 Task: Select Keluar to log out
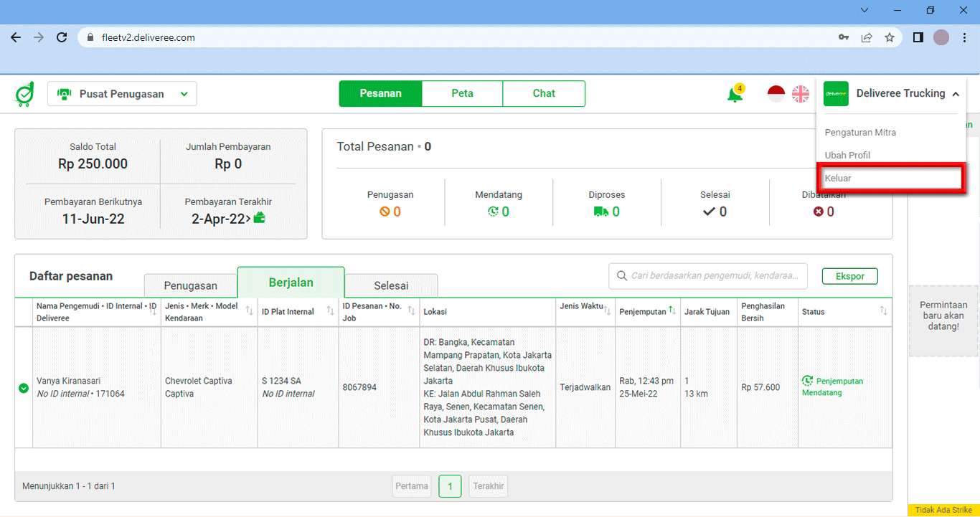(890, 178)
